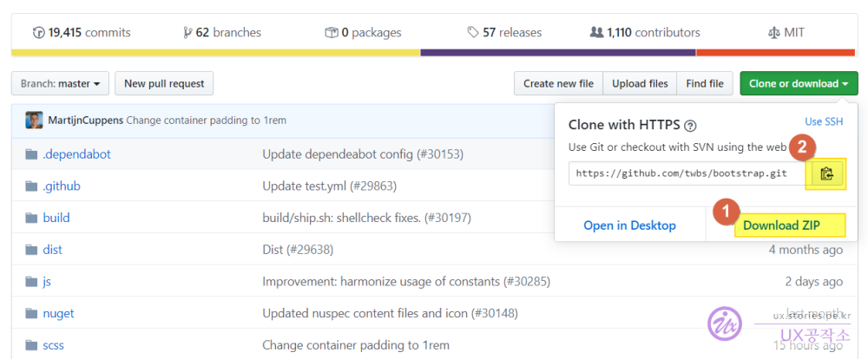868x359 pixels.
Task: Click the Download ZIP link
Action: coord(782,225)
